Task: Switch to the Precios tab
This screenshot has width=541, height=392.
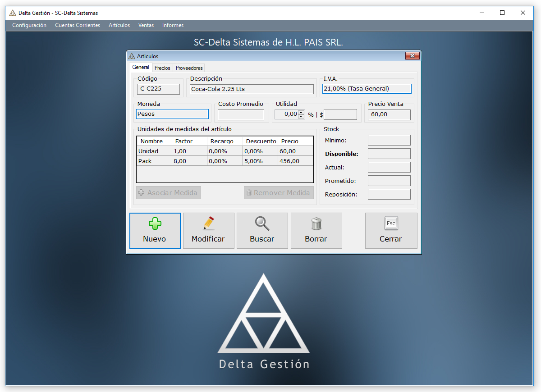Action: point(162,68)
